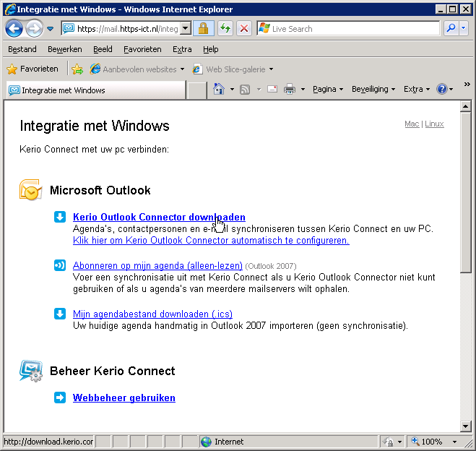
Task: Click Kerio Outlook Connector downloaden link
Action: click(159, 217)
